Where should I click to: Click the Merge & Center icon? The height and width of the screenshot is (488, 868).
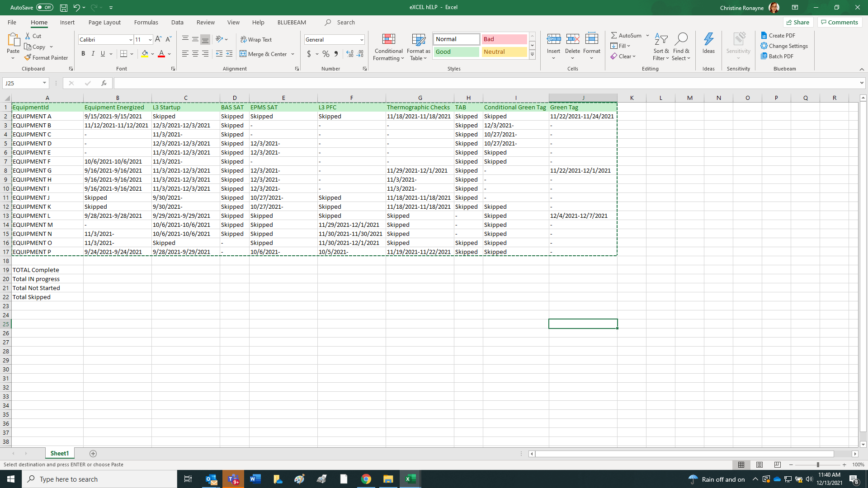[x=243, y=54]
